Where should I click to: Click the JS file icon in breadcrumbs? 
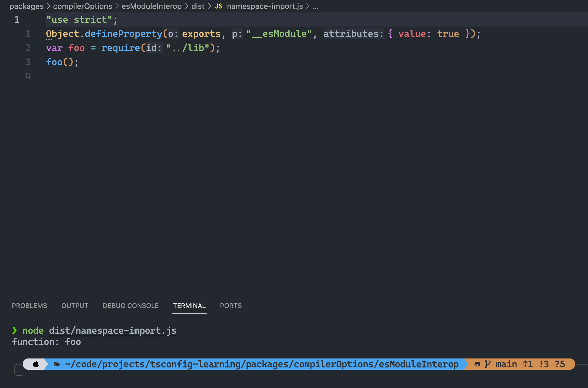(219, 6)
